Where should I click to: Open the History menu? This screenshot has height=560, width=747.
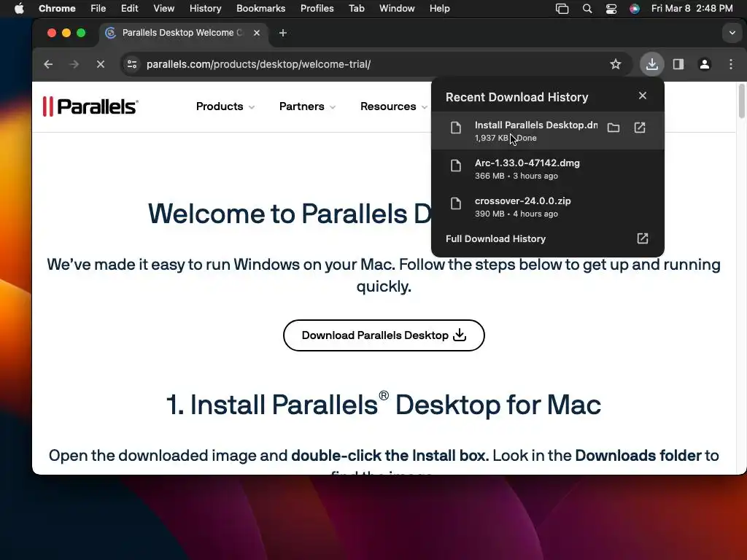point(205,9)
